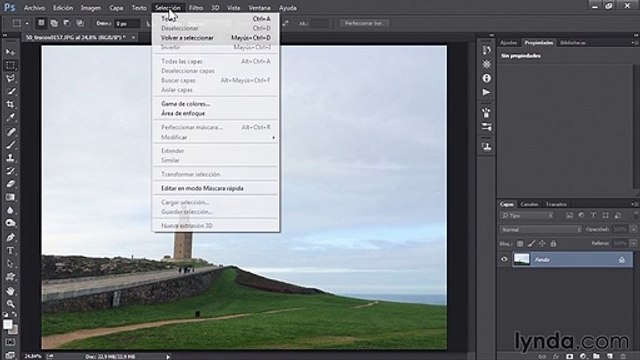Select the Path Selection tool
The image size is (640, 360).
[11, 263]
